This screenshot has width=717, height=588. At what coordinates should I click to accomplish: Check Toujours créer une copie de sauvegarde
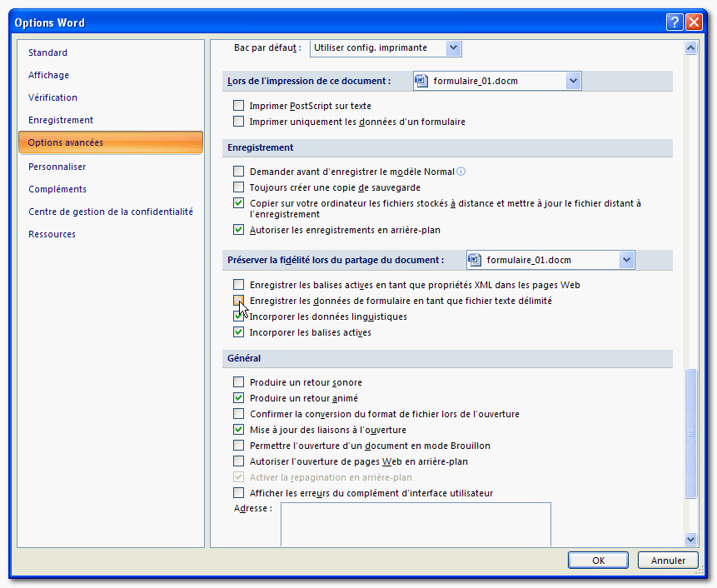click(238, 187)
